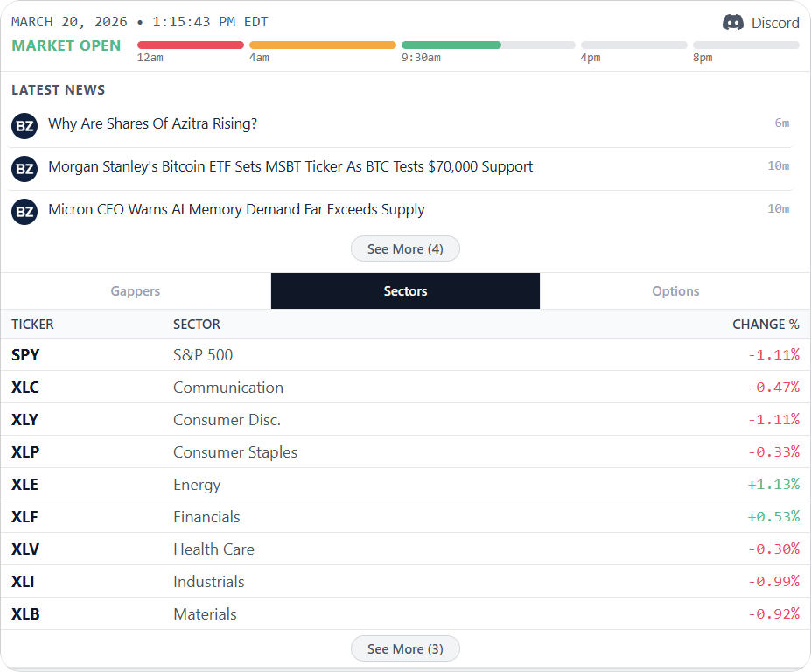This screenshot has width=811, height=672.
Task: Click the red 12am overnight session bar
Action: [x=191, y=45]
